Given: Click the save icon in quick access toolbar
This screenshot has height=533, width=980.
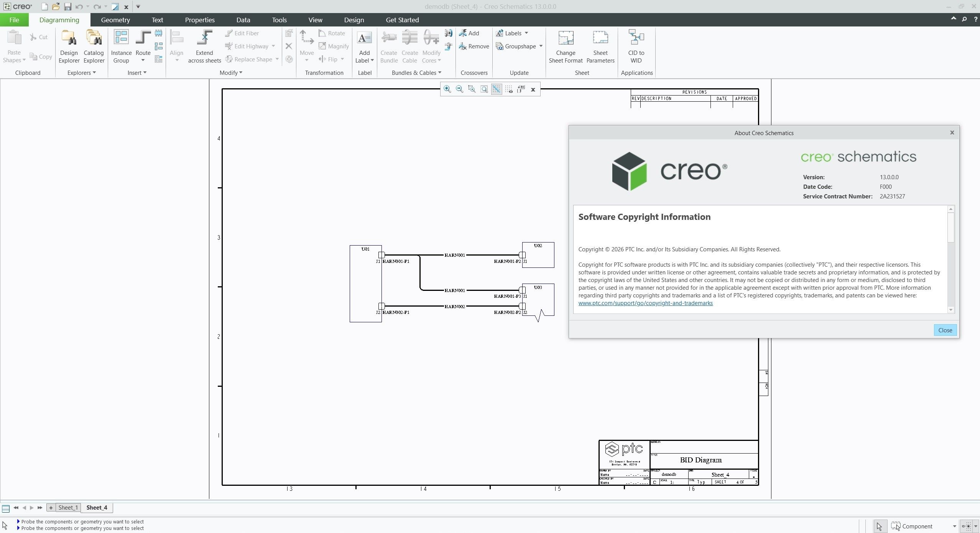Looking at the screenshot, I should pos(67,7).
